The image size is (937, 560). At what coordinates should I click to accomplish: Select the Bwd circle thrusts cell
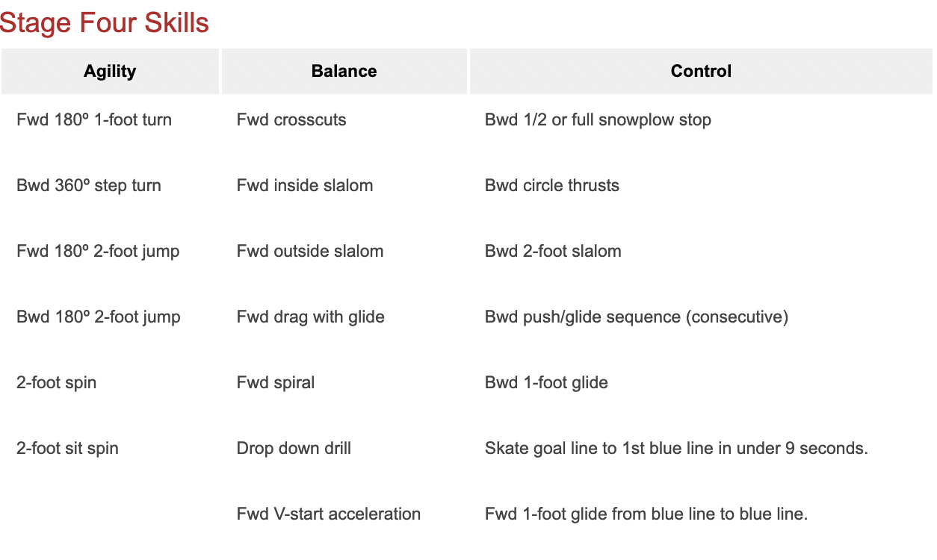click(552, 185)
